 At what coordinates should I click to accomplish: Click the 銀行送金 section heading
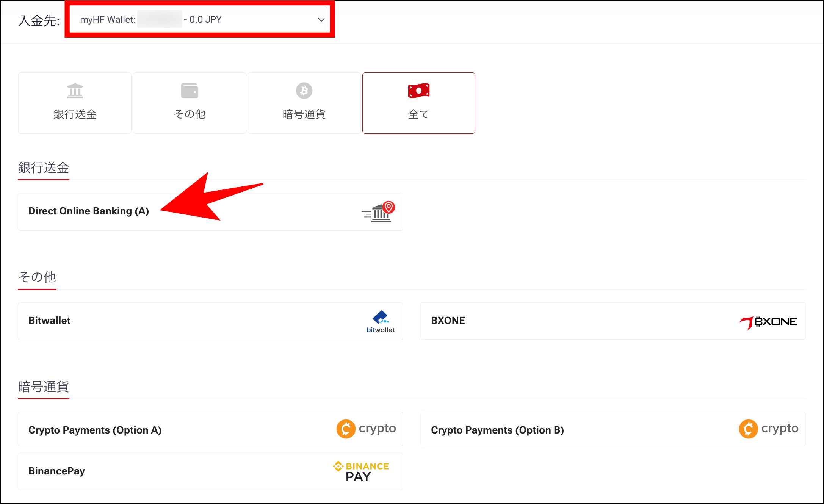tap(44, 168)
